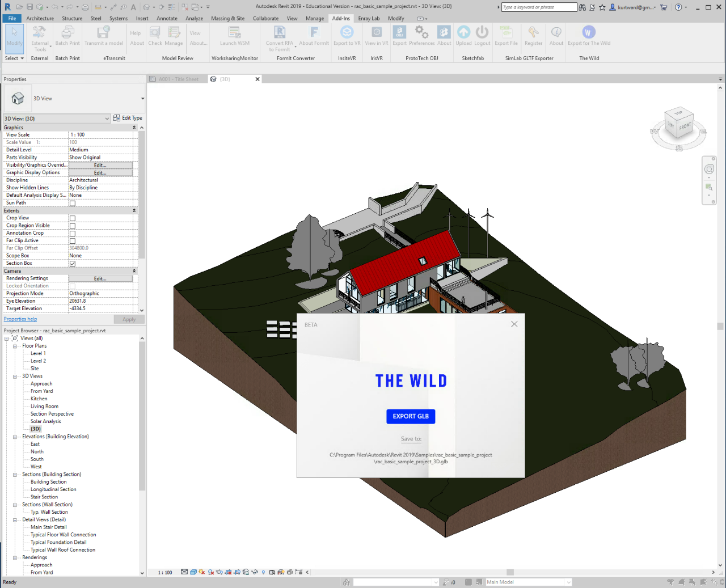Click the EXPORT GLB button
Screen dimensions: 726x588
pyautogui.click(x=411, y=416)
